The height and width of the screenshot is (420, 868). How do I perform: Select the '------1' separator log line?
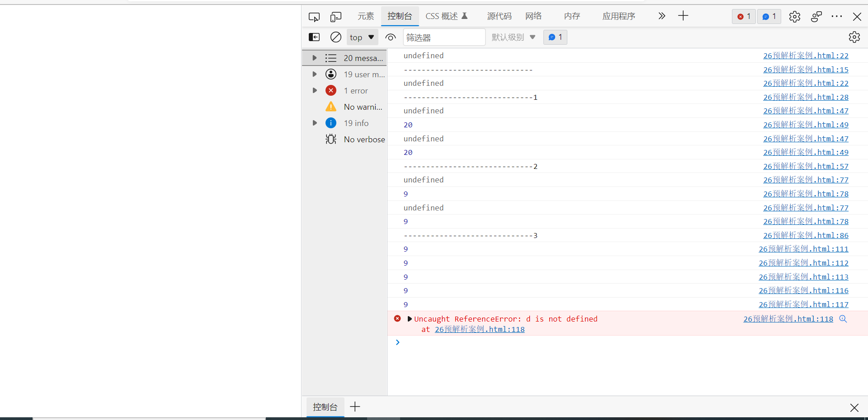pyautogui.click(x=471, y=97)
